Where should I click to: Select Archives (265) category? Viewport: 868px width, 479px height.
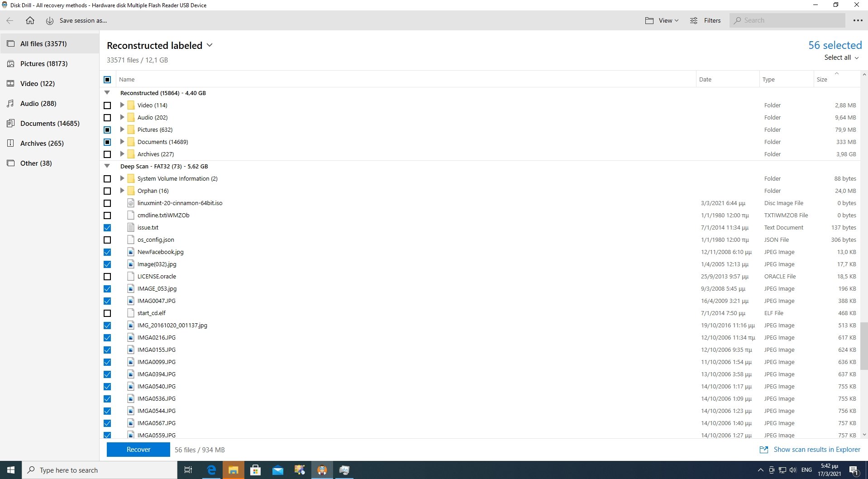point(50,144)
